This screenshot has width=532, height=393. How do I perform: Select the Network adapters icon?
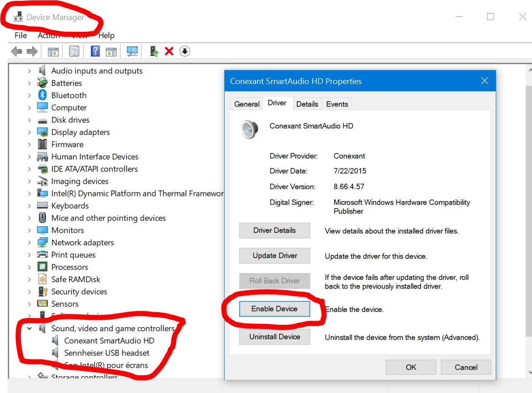42,242
